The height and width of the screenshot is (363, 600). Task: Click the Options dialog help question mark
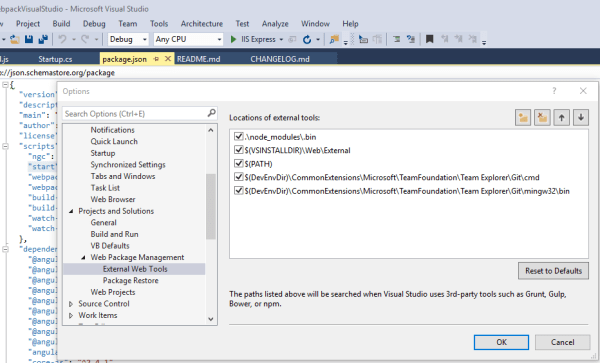(554, 91)
